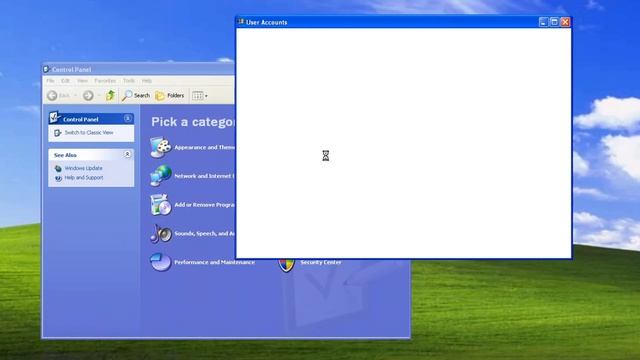Screen dimensions: 640x360
Task: Click the Up folder icon in Control Panel
Action: click(x=110, y=96)
